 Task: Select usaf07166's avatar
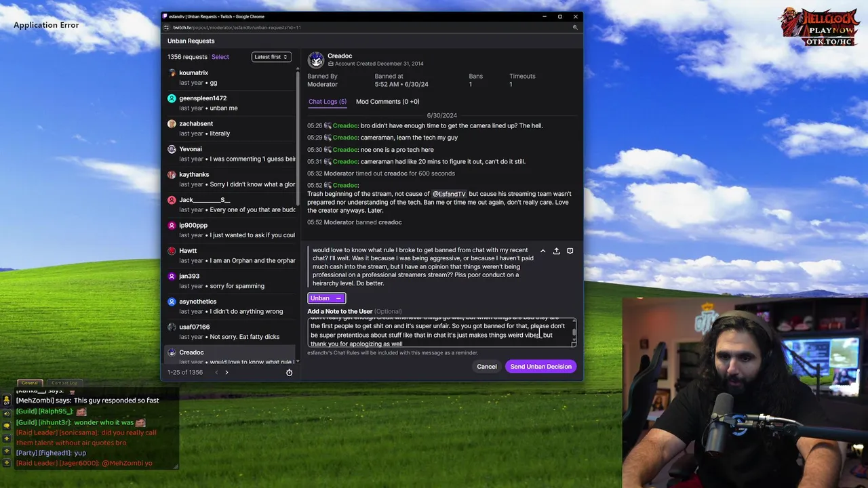[x=172, y=327]
